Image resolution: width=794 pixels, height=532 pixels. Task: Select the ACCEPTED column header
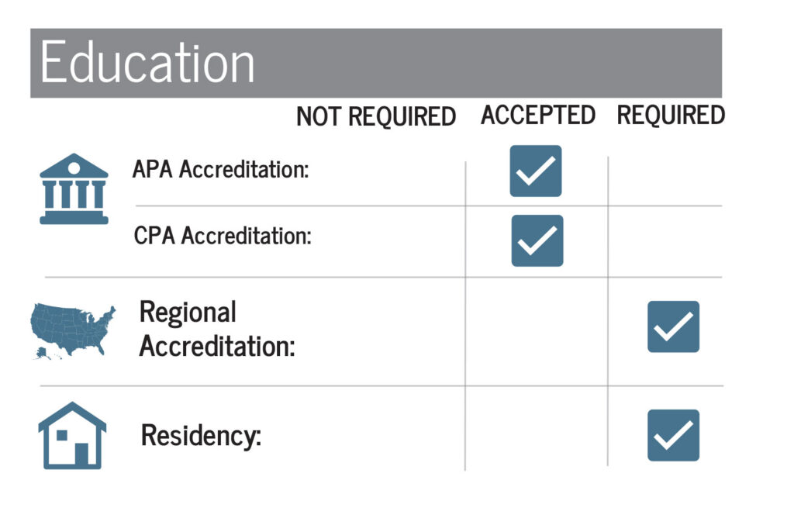tap(537, 116)
